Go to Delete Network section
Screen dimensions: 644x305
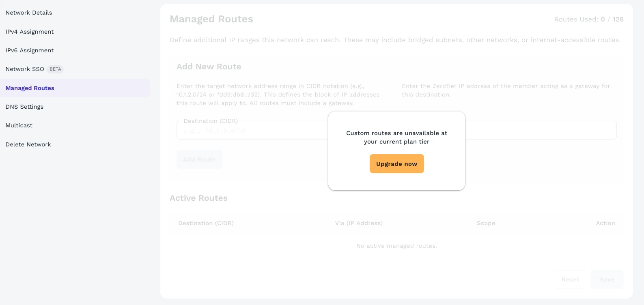pos(28,144)
